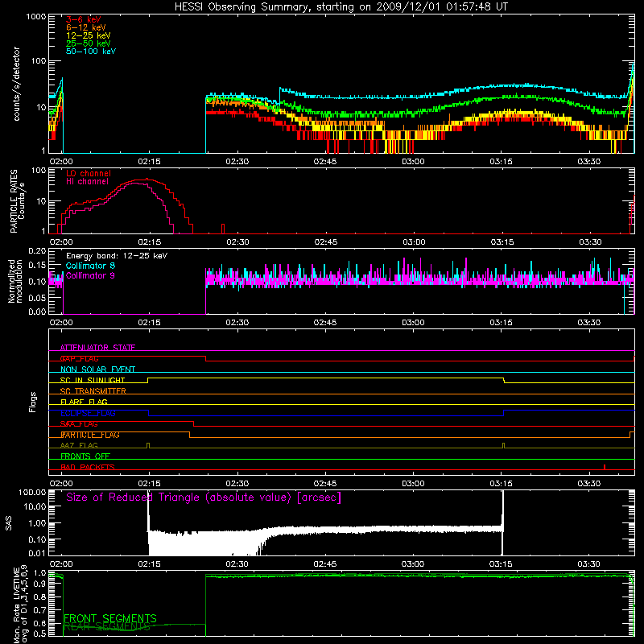Select the 3-6 keV legend label
644x644 pixels.
(84, 19)
